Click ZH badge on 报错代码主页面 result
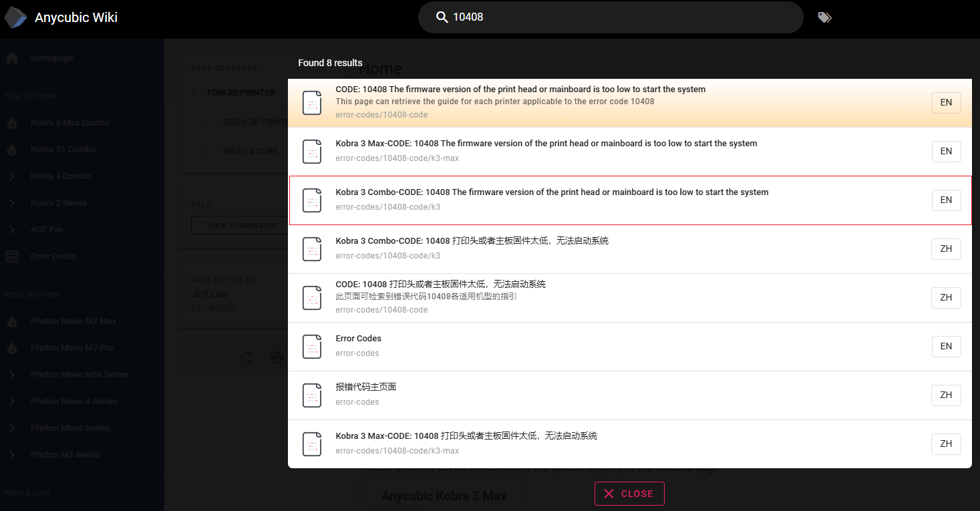The image size is (980, 511). click(946, 395)
